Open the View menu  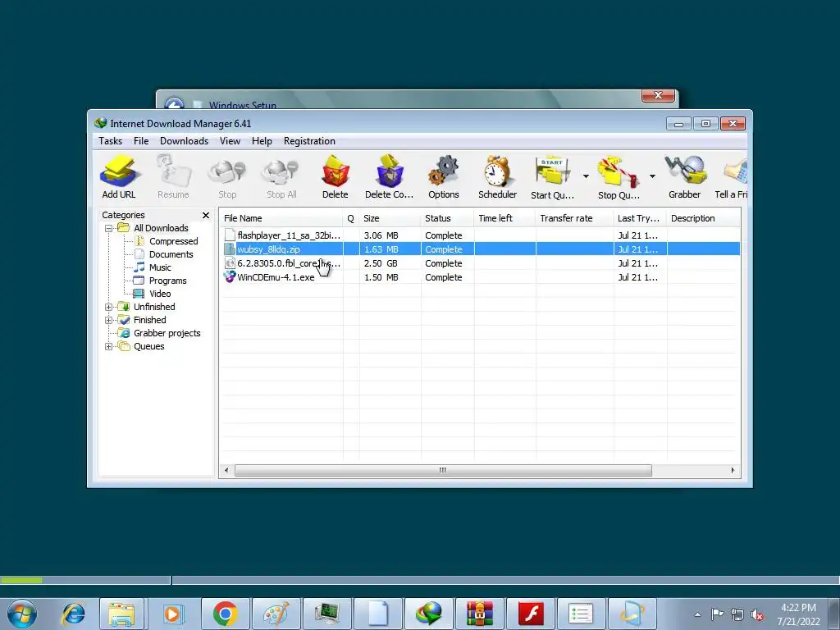pyautogui.click(x=230, y=141)
